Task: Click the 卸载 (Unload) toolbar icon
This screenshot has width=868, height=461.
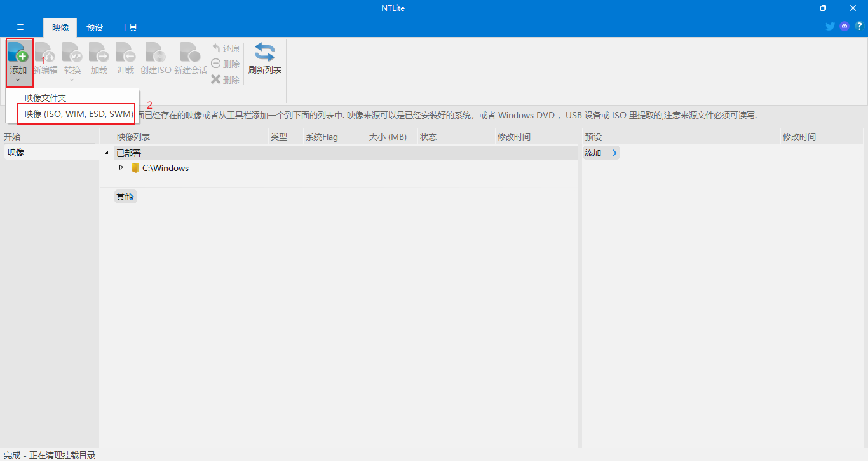Action: point(126,53)
